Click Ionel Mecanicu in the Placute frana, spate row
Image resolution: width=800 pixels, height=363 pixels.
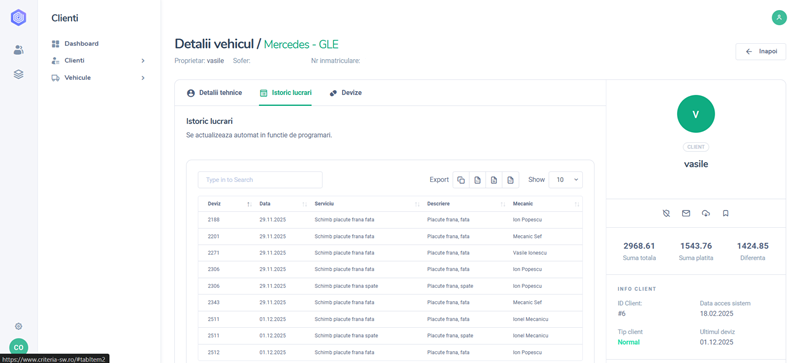[530, 336]
